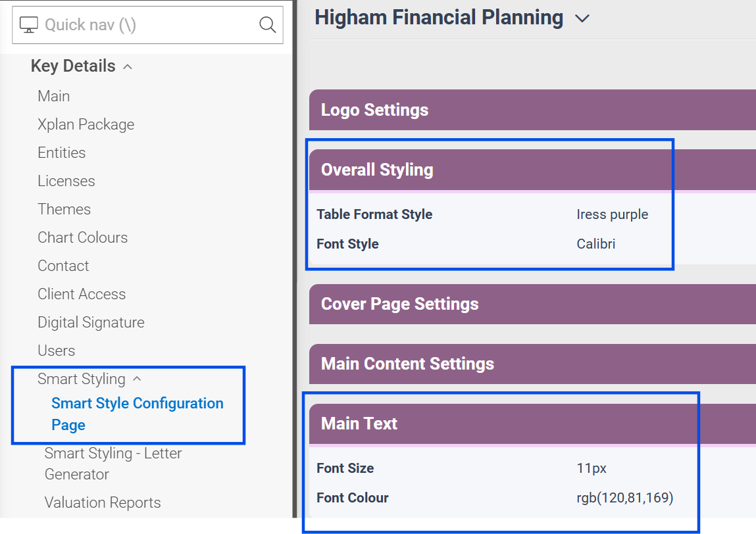Screen dimensions: 756x534
Task: Open Digital Signature in sidebar
Action: coord(91,322)
